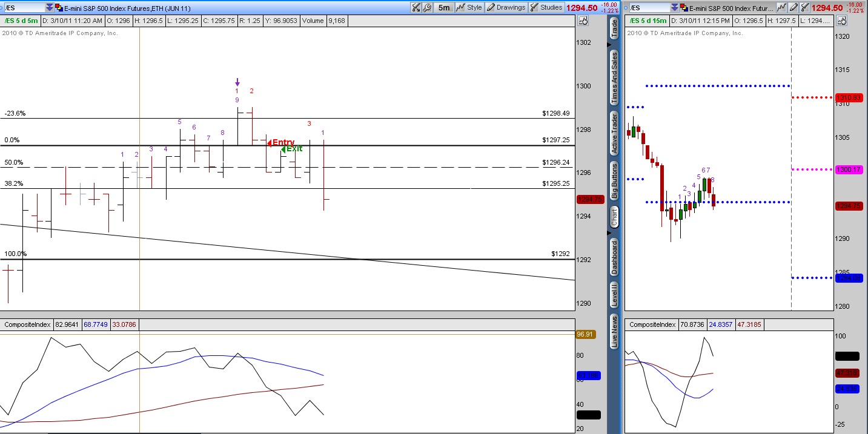Screen dimensions: 868x434
Task: Switch to the Live News side tab
Action: (x=614, y=331)
